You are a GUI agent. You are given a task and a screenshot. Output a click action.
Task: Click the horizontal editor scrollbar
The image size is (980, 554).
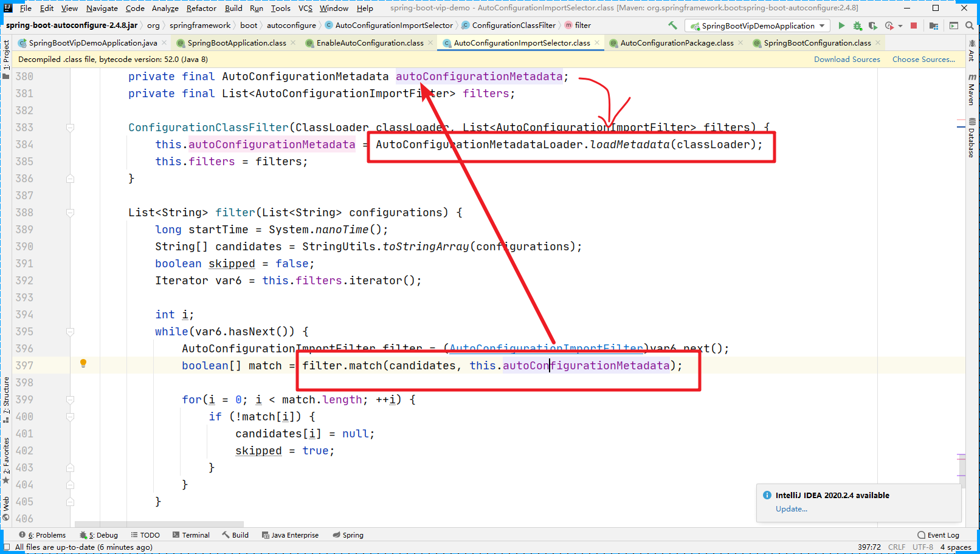click(x=159, y=524)
